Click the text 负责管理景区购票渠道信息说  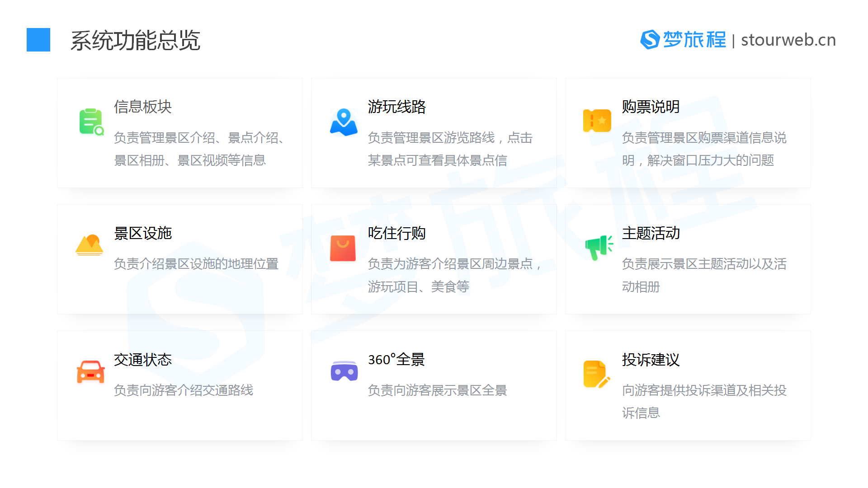(x=704, y=138)
